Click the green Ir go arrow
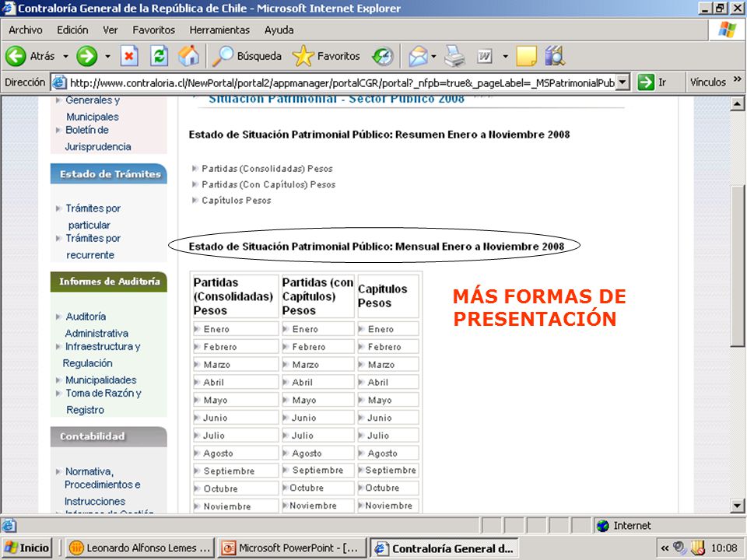Viewport: 747px width, 560px height. (646, 82)
